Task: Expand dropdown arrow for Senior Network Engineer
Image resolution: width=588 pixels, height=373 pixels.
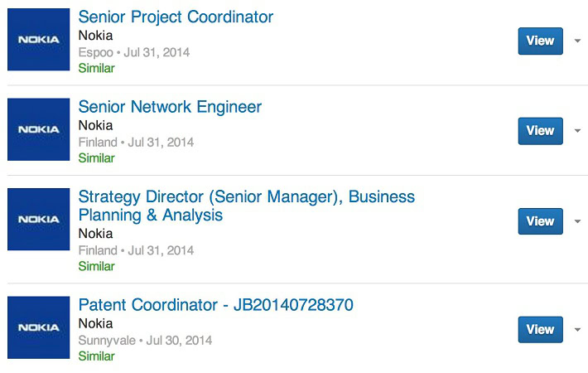Action: 577,130
